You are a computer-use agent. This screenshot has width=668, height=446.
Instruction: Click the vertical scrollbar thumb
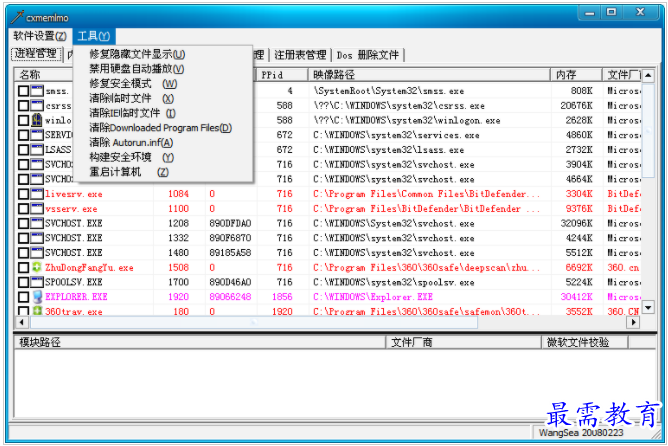(x=648, y=130)
